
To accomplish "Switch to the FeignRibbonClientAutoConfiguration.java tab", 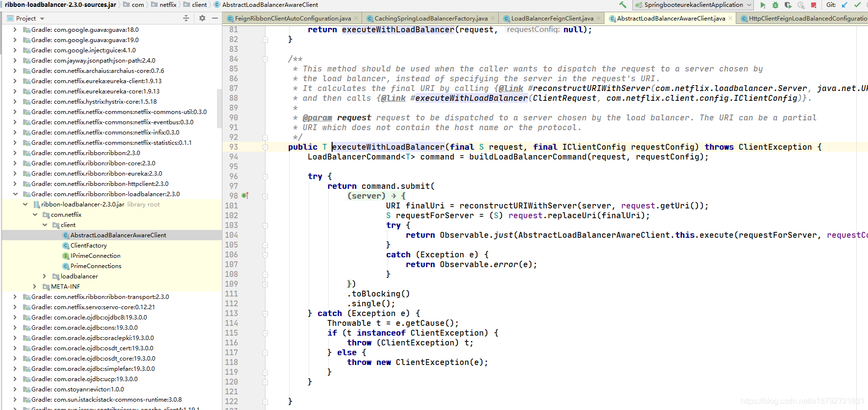I will pyautogui.click(x=293, y=18).
